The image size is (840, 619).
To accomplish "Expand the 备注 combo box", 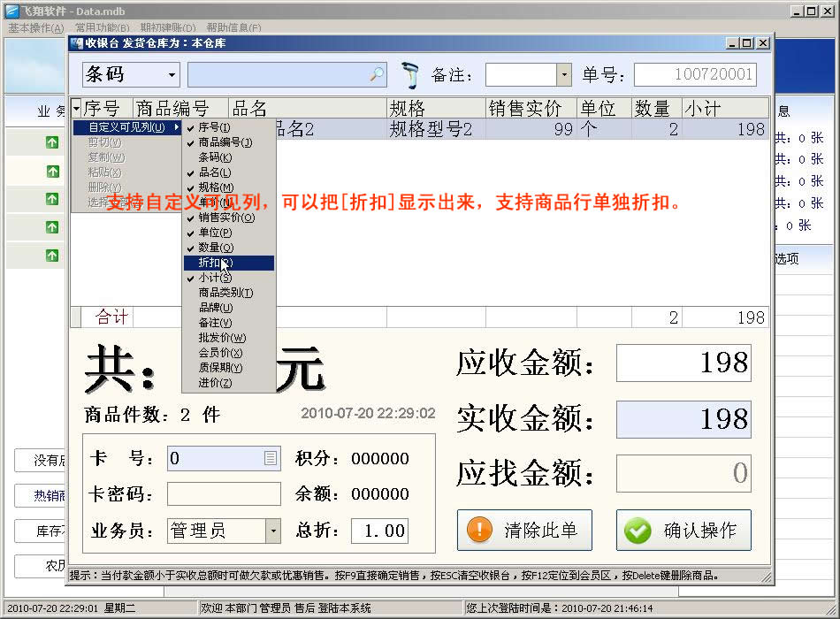I will click(x=563, y=75).
